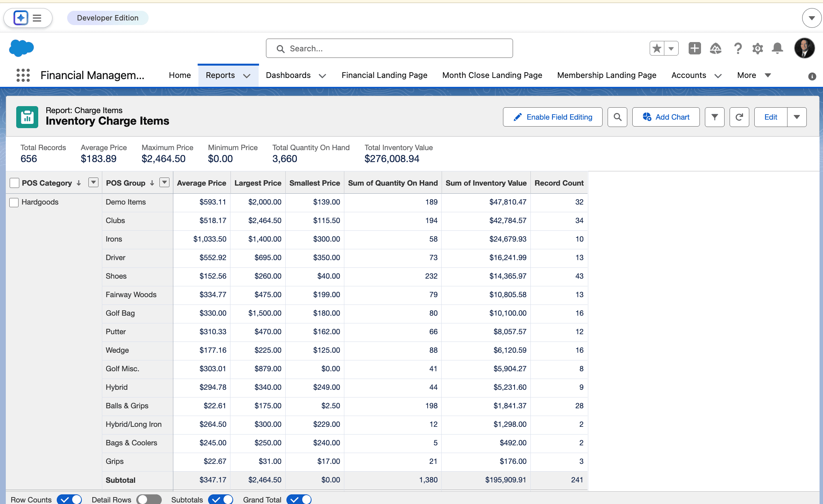Click the Add Chart button
The width and height of the screenshot is (823, 504).
coord(666,117)
